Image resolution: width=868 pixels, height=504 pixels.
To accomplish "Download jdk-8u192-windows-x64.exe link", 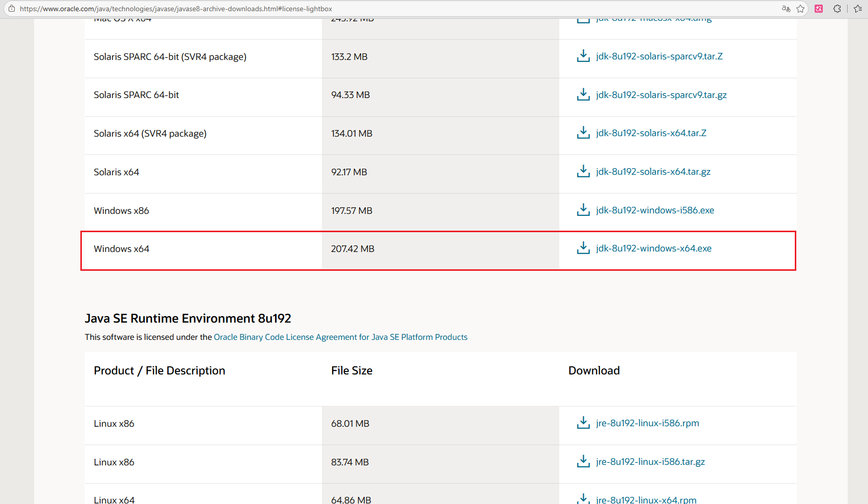I will pyautogui.click(x=653, y=248).
